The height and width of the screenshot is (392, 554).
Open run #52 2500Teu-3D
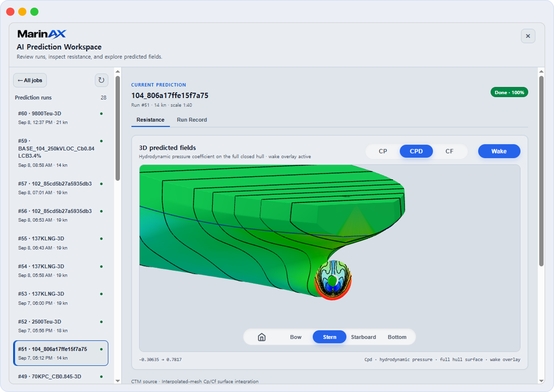click(61, 326)
